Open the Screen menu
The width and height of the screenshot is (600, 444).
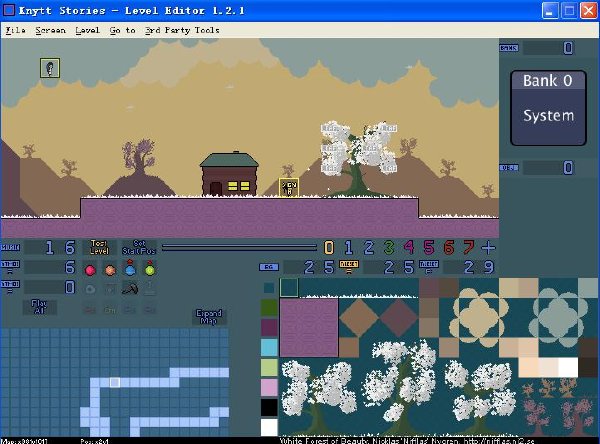[50, 30]
